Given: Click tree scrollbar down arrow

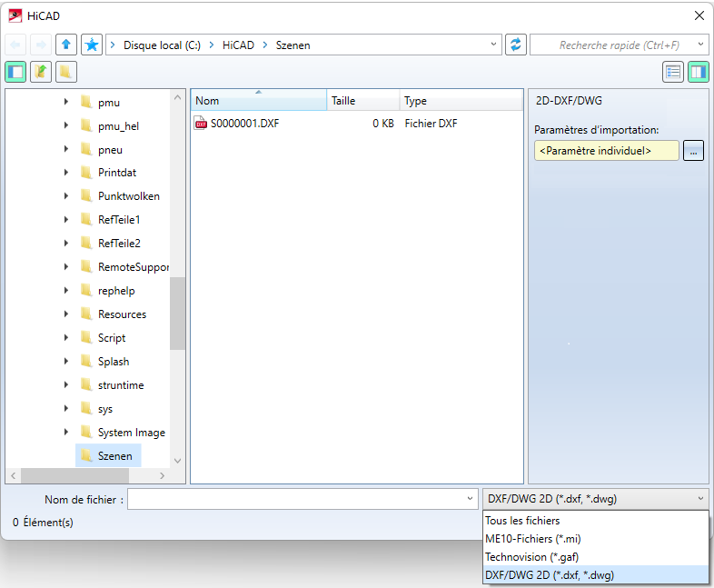Looking at the screenshot, I should (x=177, y=461).
